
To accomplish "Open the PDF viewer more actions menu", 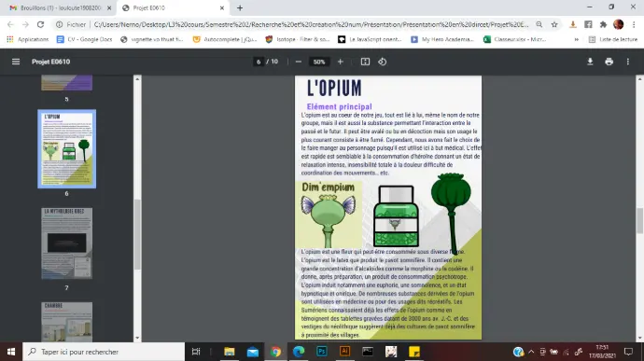I will click(x=627, y=62).
